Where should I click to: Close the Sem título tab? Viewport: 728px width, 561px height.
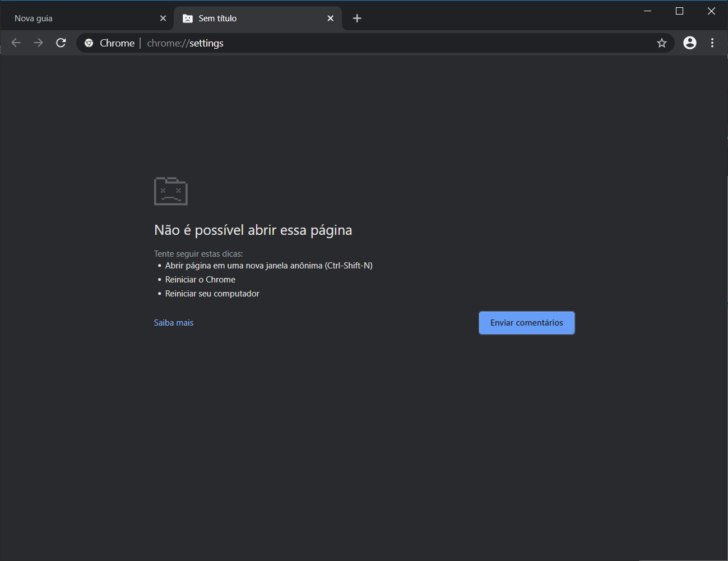click(x=331, y=18)
